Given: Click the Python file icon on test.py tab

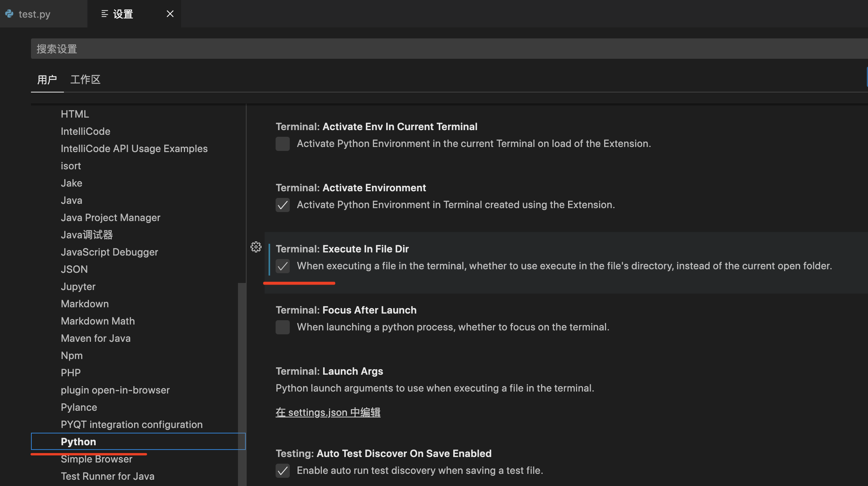Looking at the screenshot, I should pyautogui.click(x=9, y=14).
